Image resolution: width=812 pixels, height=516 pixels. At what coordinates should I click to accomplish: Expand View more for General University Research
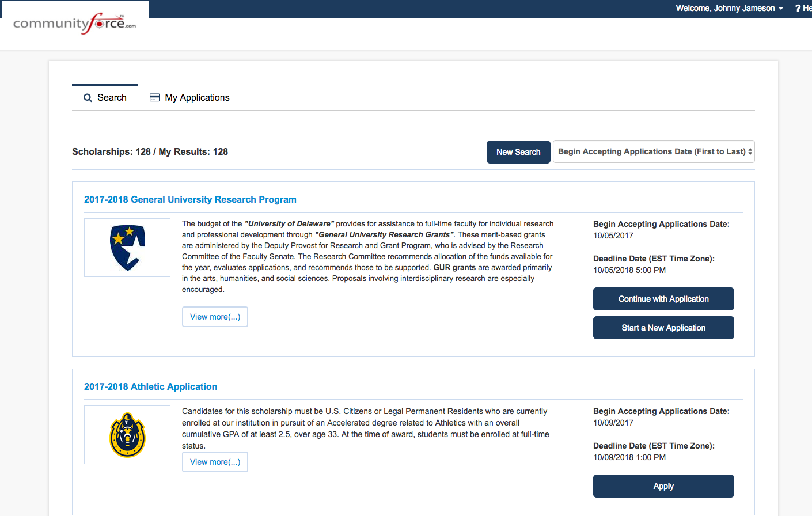coord(215,317)
